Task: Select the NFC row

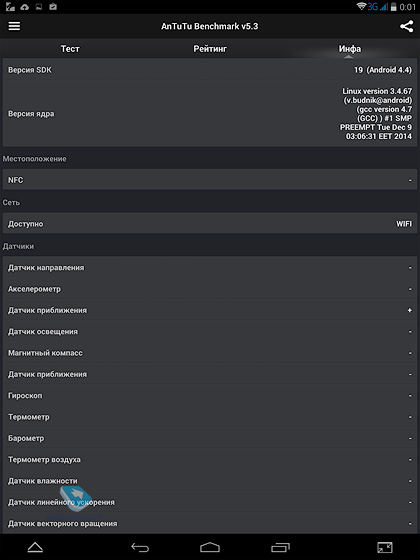Action: pos(210,180)
